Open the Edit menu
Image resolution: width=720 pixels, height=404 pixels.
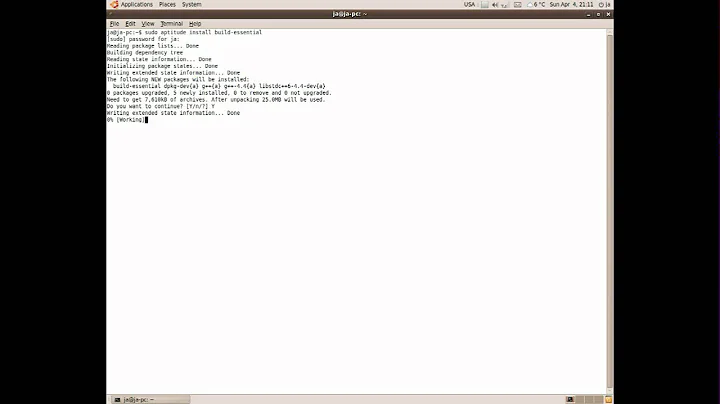point(130,23)
